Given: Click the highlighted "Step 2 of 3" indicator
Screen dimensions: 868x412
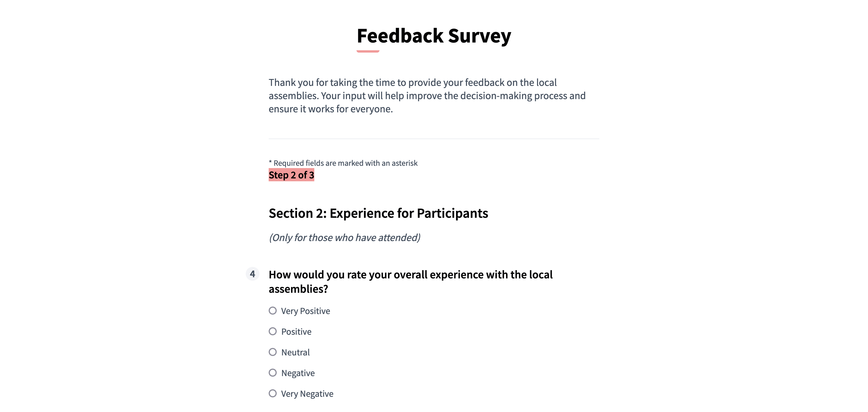Looking at the screenshot, I should point(291,175).
